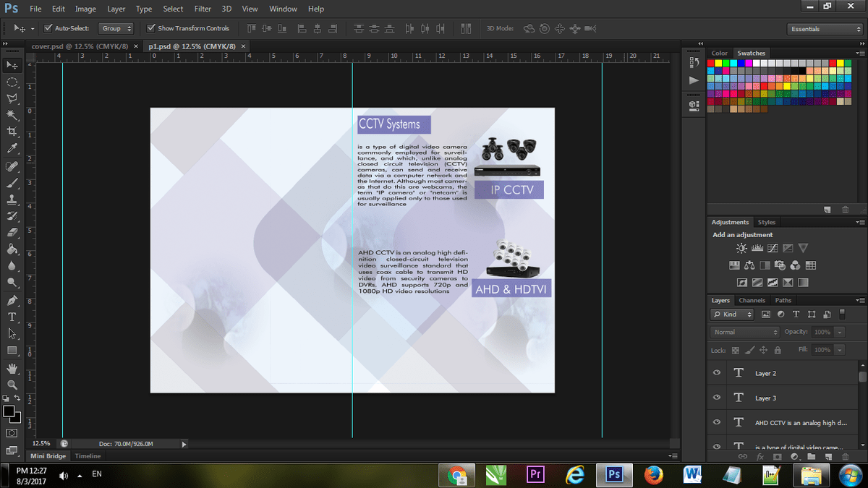Uncheck the Auto-Select checkbox

click(x=48, y=28)
